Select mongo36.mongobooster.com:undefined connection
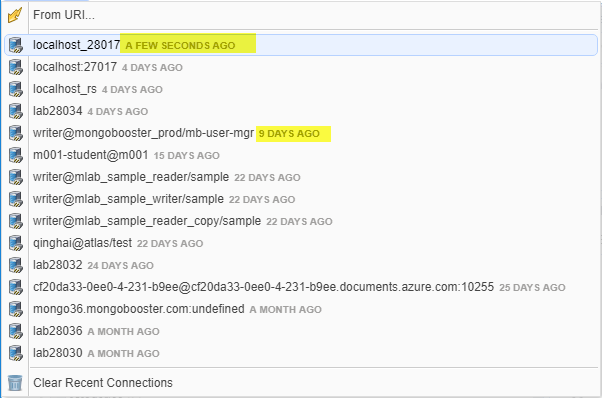This screenshot has width=602, height=398. point(301,309)
